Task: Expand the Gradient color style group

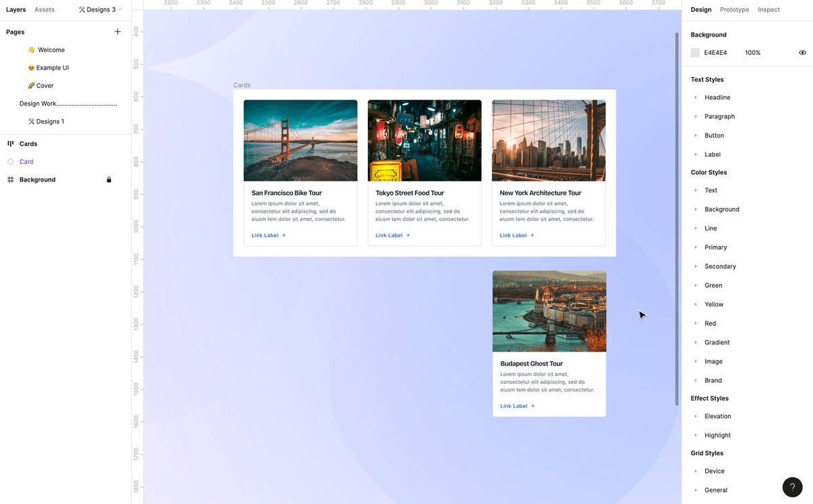Action: click(x=696, y=342)
